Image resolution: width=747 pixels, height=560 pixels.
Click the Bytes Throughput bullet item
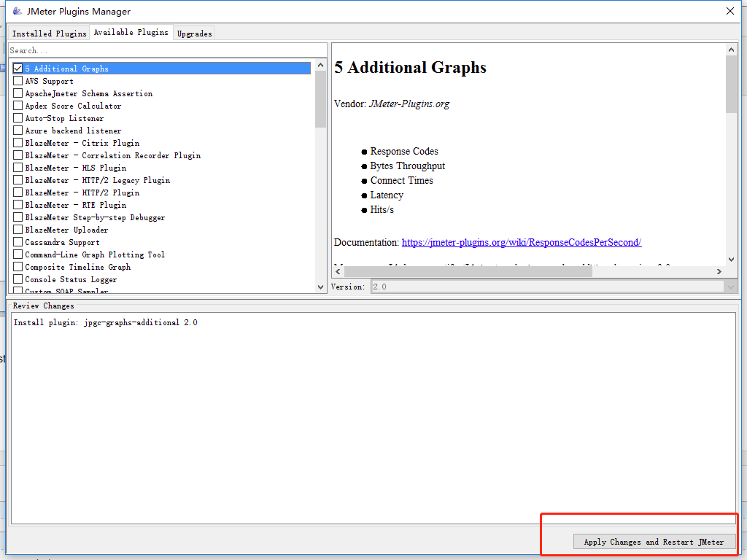[x=408, y=166]
